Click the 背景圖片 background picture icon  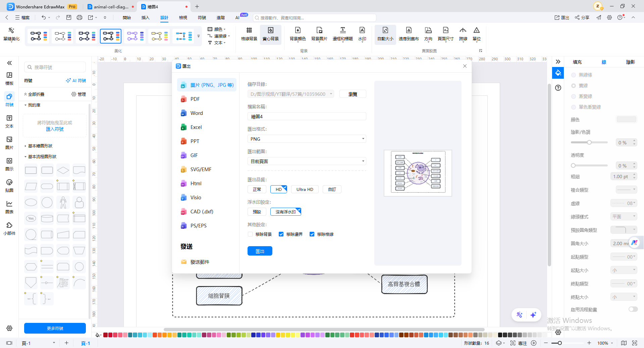[x=319, y=34]
